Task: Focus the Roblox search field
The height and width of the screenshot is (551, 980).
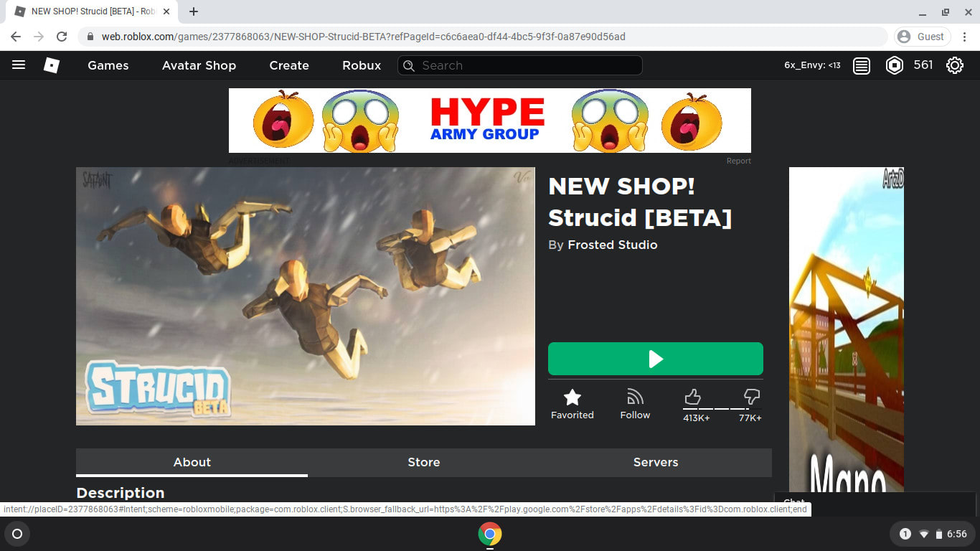Action: [520, 65]
